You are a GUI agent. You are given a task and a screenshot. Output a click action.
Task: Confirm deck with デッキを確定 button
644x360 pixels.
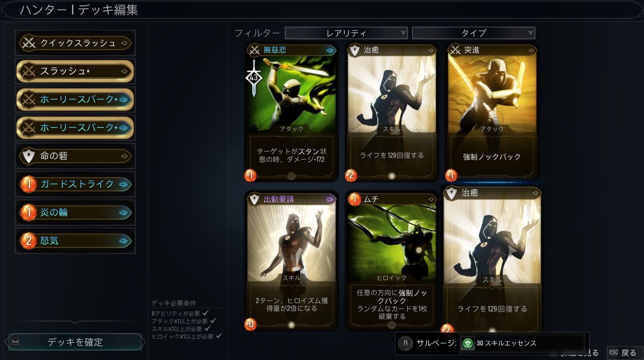[x=75, y=342]
